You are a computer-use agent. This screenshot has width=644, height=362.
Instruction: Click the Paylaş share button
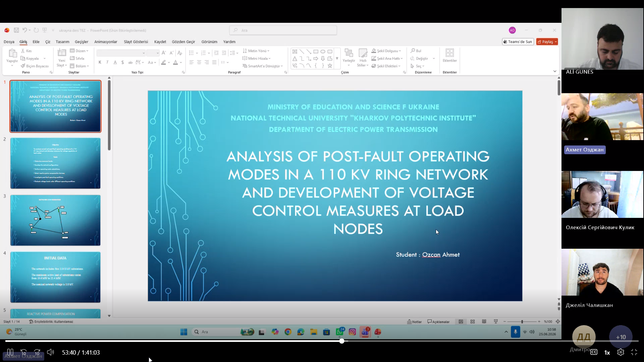[x=547, y=42]
